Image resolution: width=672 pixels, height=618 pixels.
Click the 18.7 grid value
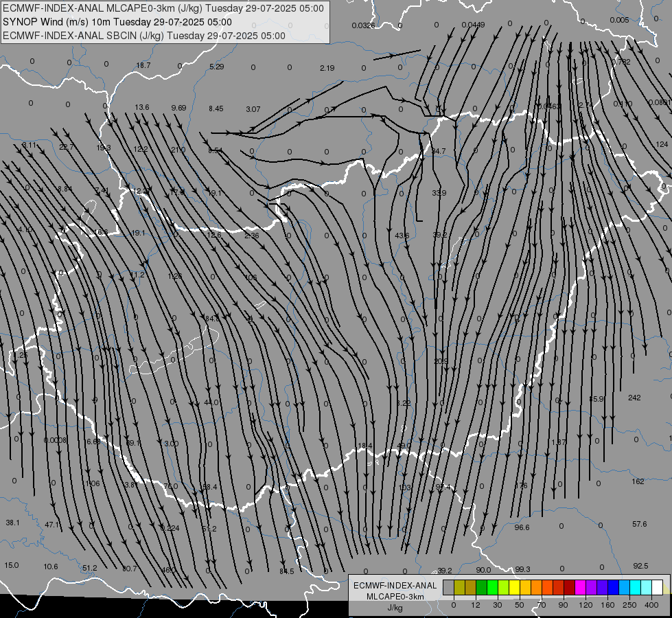click(x=143, y=65)
